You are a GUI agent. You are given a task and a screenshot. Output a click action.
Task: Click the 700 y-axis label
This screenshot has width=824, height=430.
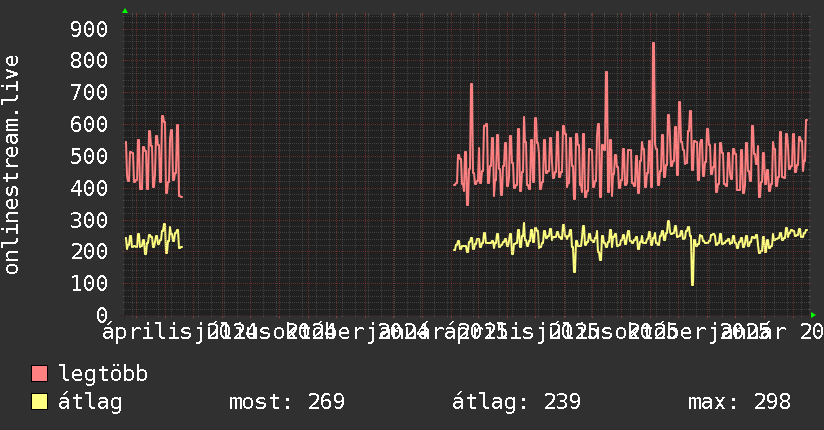point(89,93)
